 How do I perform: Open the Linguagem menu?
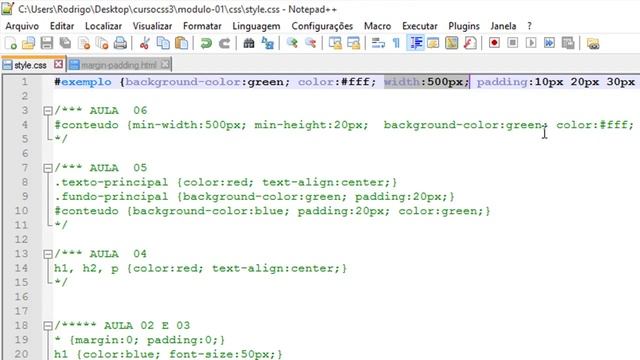[256, 26]
